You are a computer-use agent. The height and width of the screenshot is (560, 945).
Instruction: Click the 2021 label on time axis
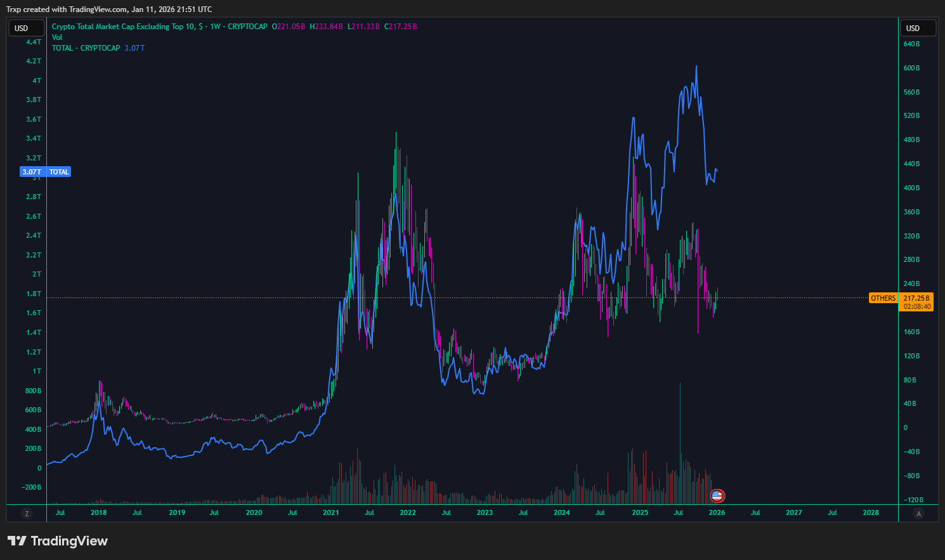coord(330,512)
